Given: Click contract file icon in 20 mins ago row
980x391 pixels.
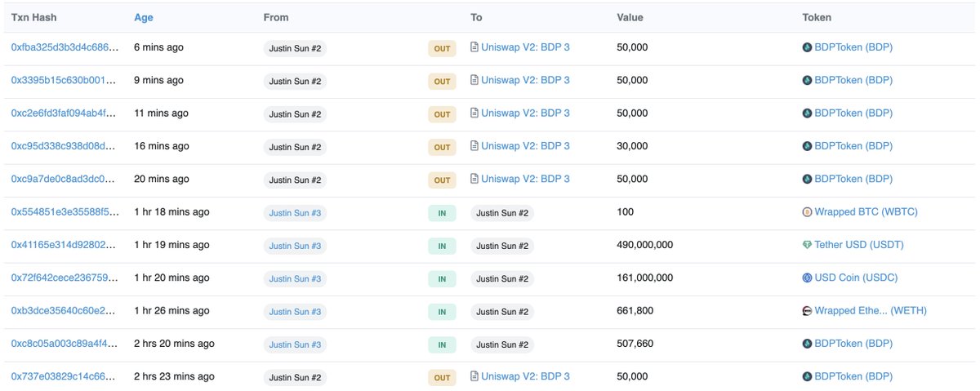Looking at the screenshot, I should point(474,179).
